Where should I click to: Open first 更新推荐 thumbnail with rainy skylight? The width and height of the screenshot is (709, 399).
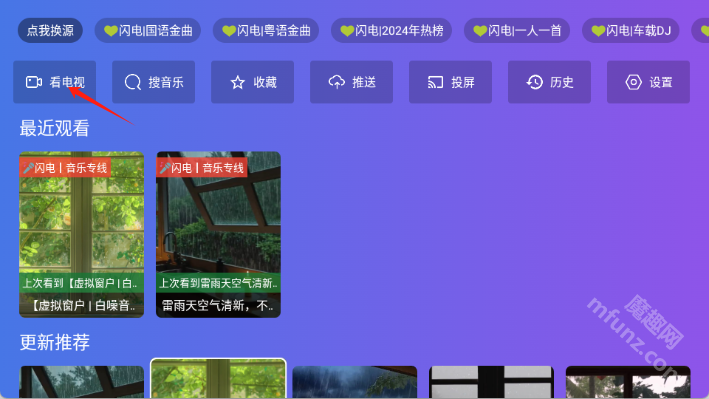[81, 382]
